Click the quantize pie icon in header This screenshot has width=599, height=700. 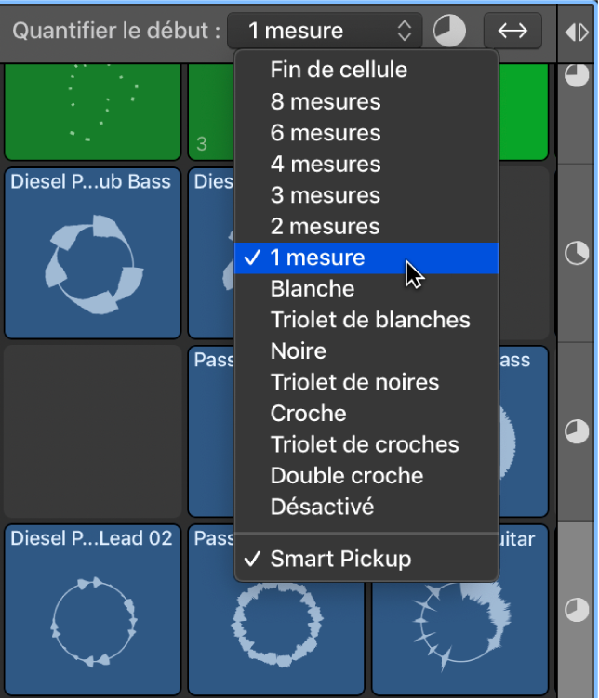point(451,32)
